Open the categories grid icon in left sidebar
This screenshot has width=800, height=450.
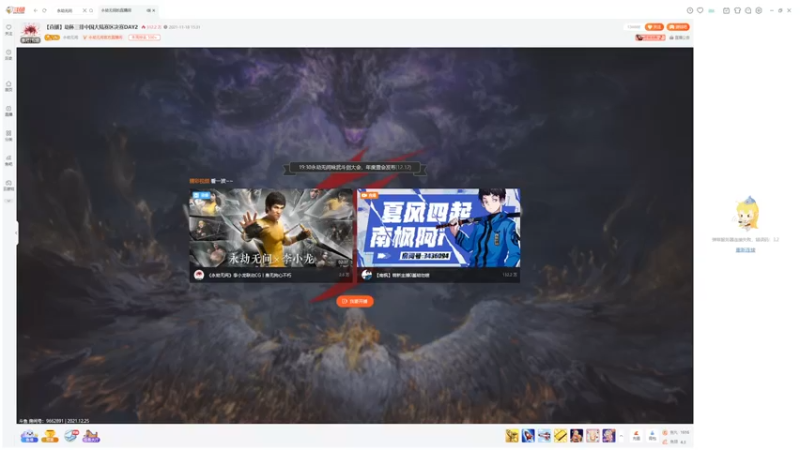click(x=9, y=135)
